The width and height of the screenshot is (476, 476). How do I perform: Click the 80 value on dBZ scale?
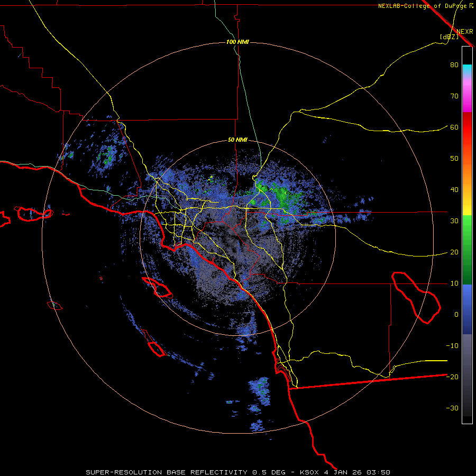[454, 65]
